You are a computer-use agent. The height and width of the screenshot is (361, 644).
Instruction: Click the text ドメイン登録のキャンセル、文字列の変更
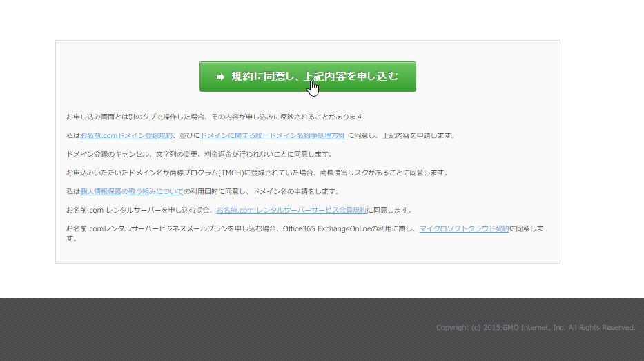(x=131, y=154)
